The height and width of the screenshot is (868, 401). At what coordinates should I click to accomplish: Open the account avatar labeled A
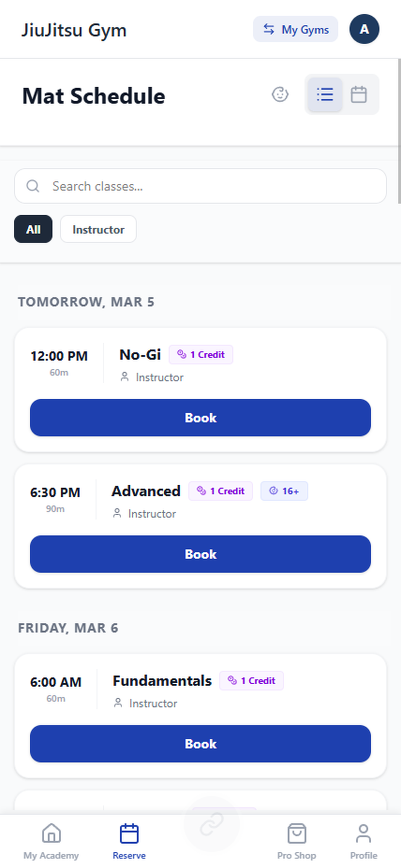364,29
